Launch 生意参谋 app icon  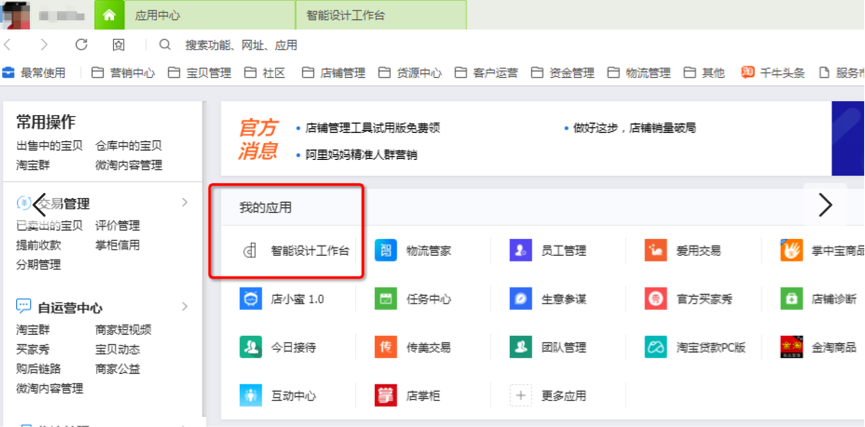pos(520,298)
